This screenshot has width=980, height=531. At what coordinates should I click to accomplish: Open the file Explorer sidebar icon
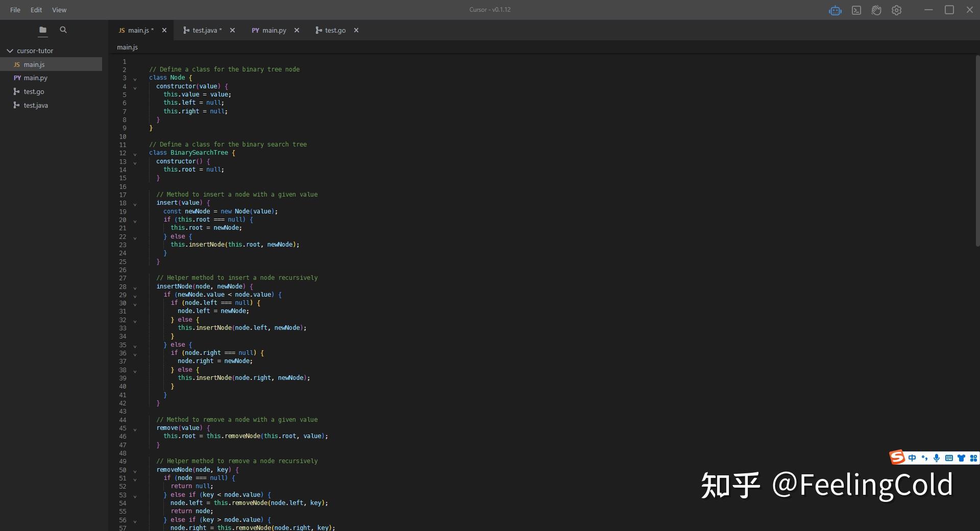click(43, 30)
